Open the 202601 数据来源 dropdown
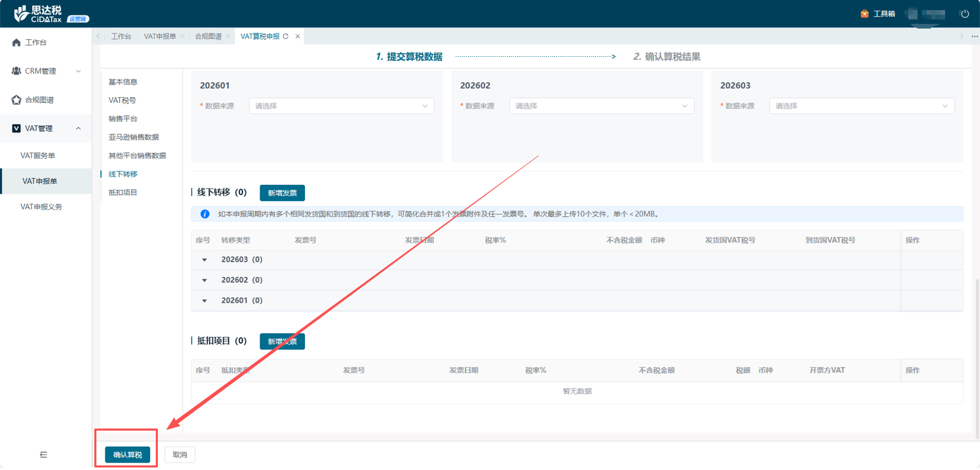The image size is (980, 470). pos(342,106)
